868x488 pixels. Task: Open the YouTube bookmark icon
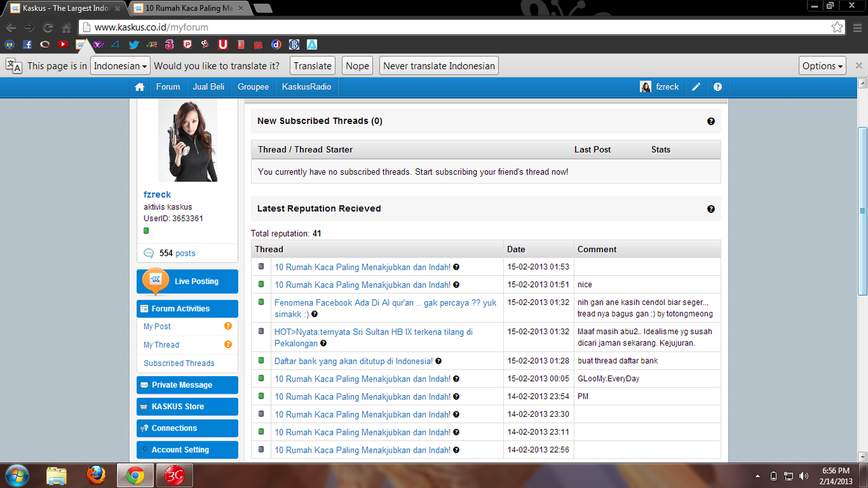point(63,44)
